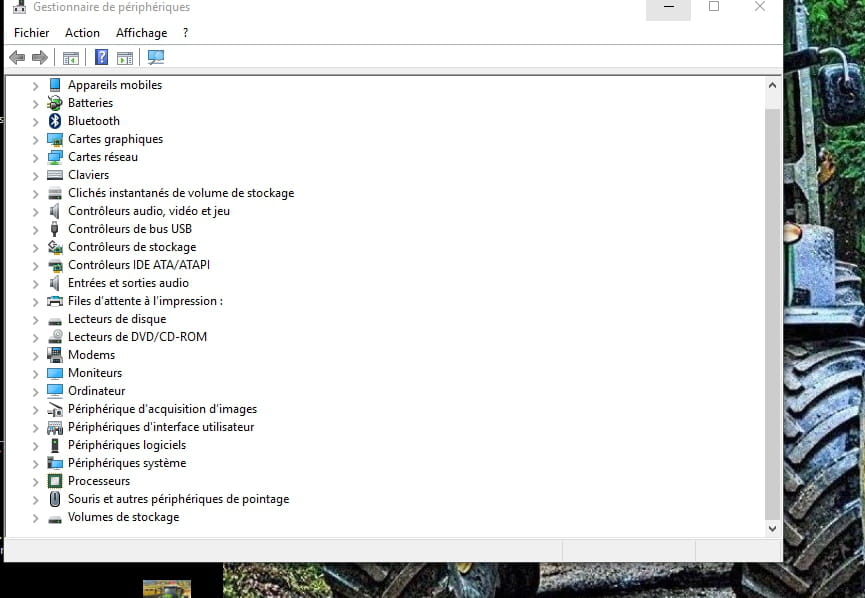Viewport: 865px width, 598px height.
Task: Click the Cartes réseau icon
Action: pos(55,157)
